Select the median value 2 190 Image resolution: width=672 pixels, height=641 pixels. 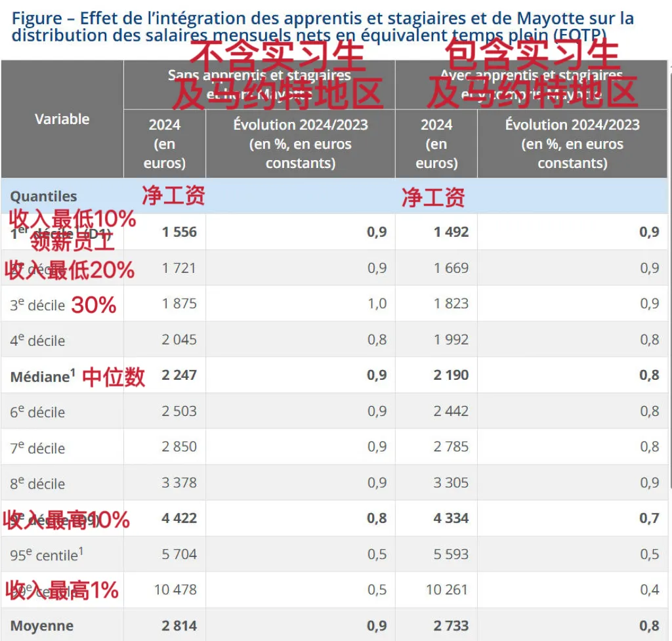[451, 375]
